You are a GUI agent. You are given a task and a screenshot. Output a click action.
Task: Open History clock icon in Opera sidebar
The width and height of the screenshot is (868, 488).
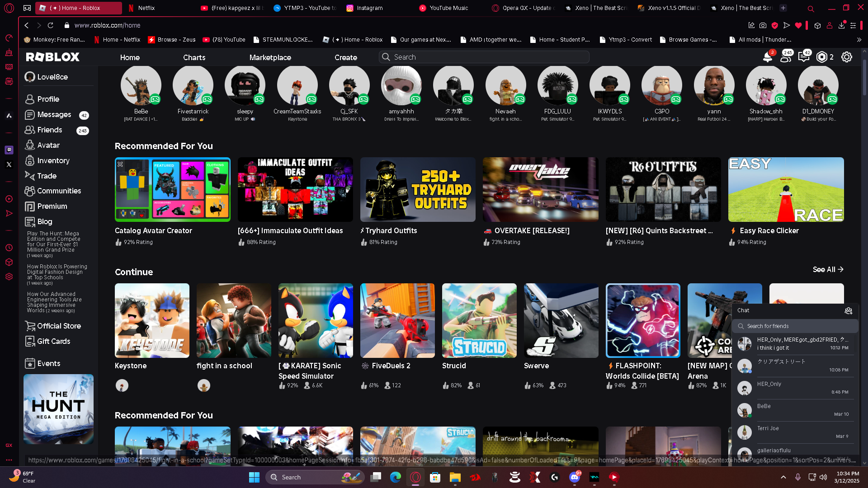pos(9,248)
